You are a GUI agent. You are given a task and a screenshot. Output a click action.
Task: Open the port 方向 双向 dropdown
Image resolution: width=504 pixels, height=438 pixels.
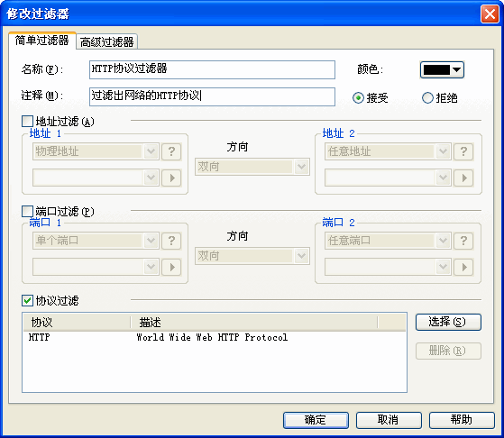[x=252, y=256]
